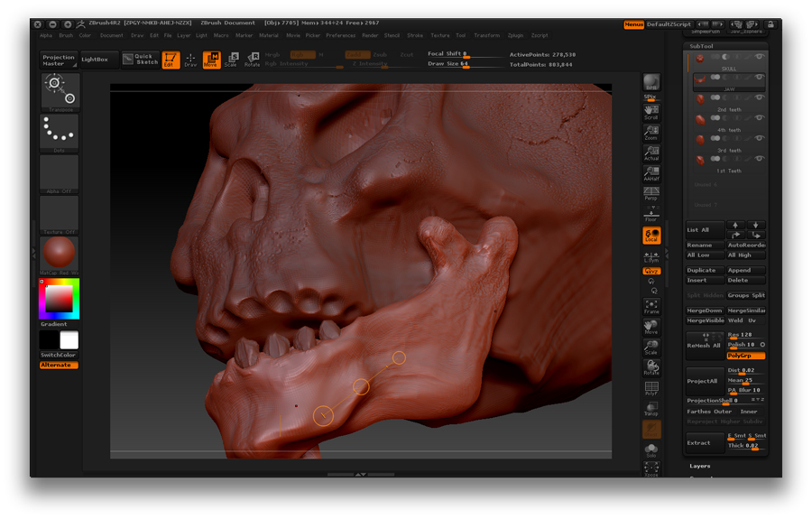Open Projection Master
The width and height of the screenshot is (812, 519).
(59, 60)
